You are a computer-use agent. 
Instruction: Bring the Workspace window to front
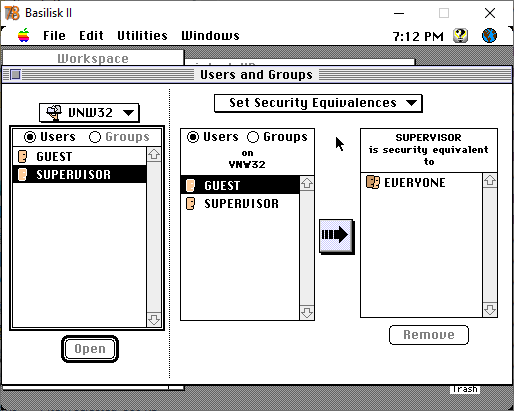93,58
